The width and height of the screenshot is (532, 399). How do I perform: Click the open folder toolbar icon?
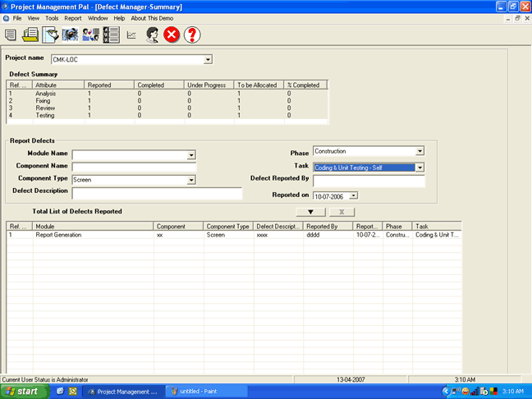(30, 34)
